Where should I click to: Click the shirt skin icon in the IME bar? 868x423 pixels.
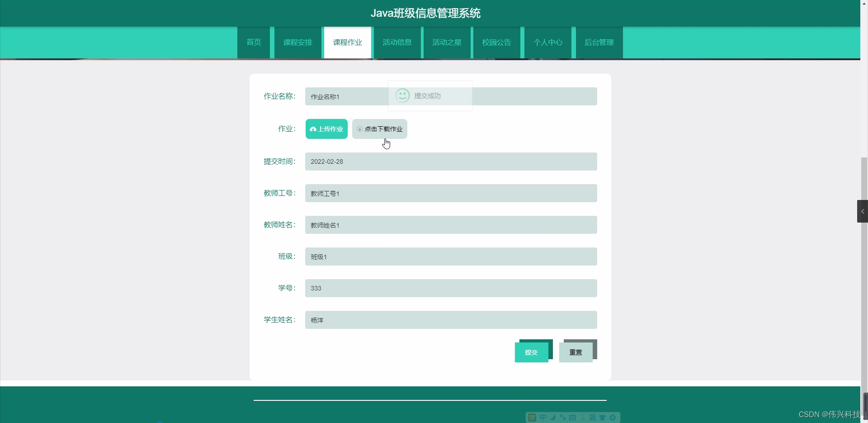(602, 417)
